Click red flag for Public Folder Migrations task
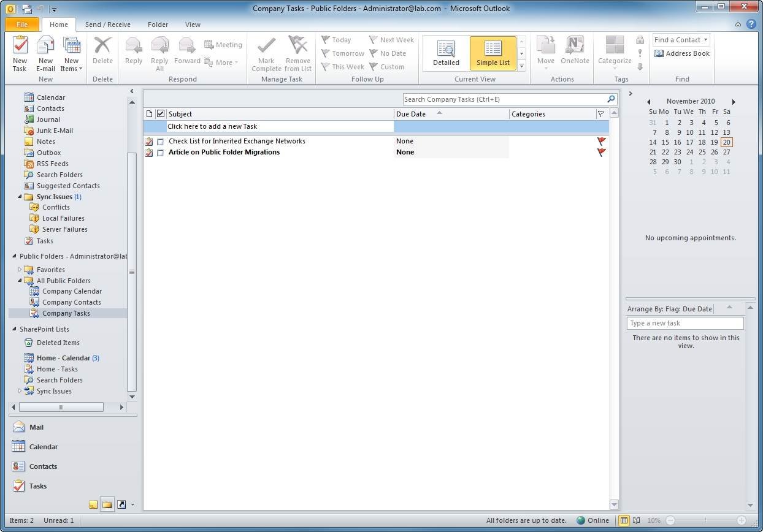The width and height of the screenshot is (763, 532). pyautogui.click(x=601, y=152)
